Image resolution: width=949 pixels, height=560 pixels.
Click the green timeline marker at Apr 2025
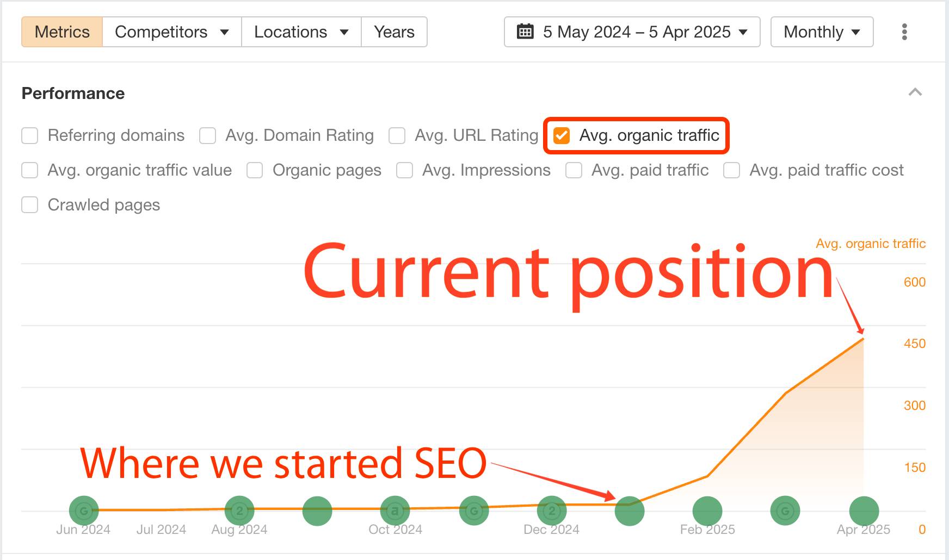pos(864,511)
